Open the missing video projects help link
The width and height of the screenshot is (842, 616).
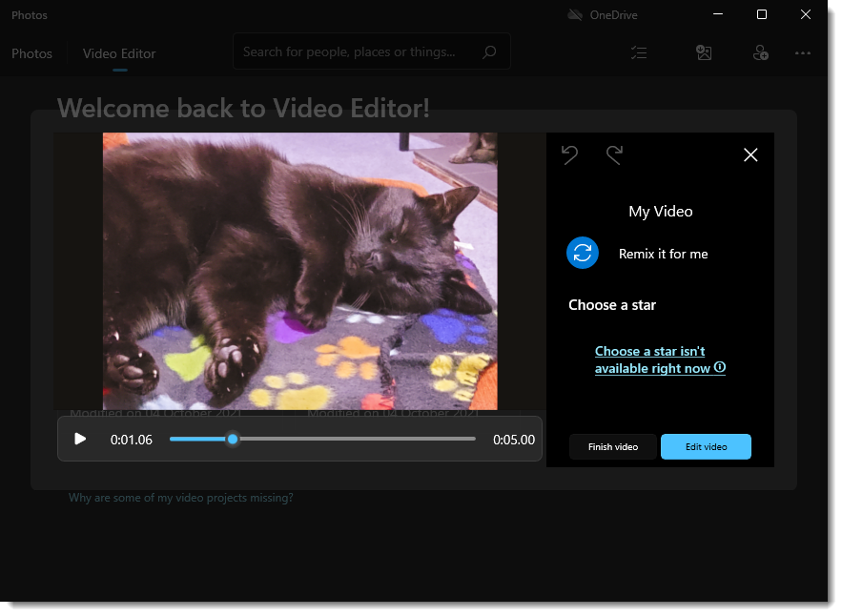point(180,498)
